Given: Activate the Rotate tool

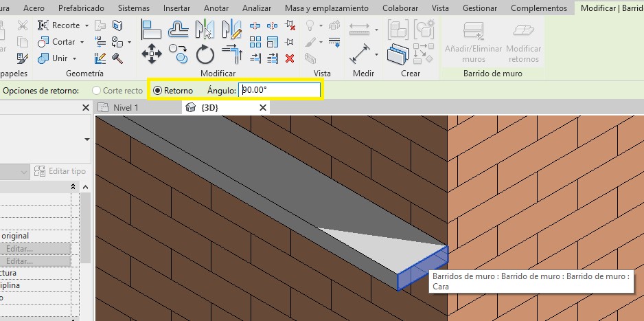Looking at the screenshot, I should 205,54.
